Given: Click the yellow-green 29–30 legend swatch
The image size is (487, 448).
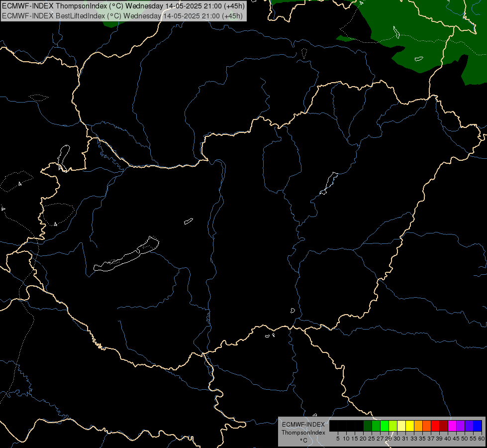Looking at the screenshot, I should coord(393,426).
